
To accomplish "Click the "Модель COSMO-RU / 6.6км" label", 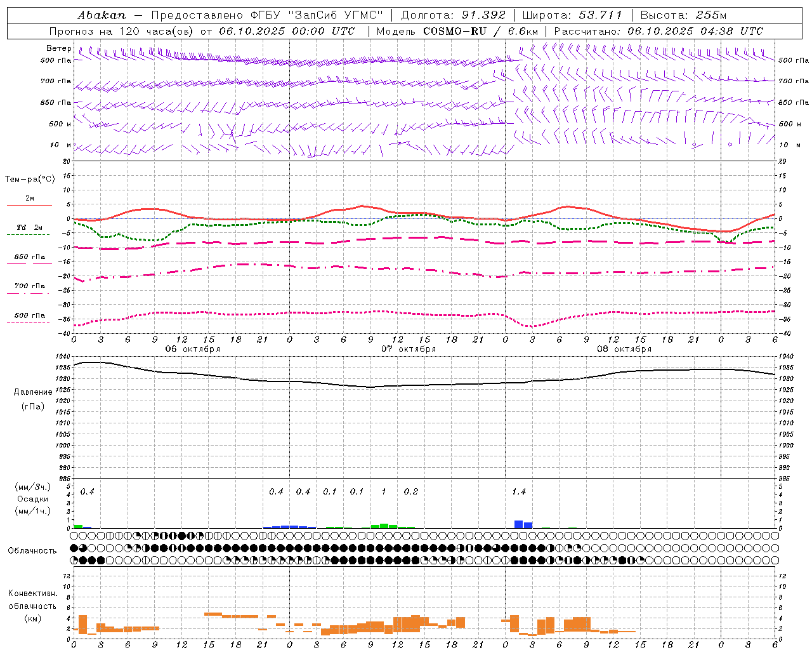I will coord(457,31).
